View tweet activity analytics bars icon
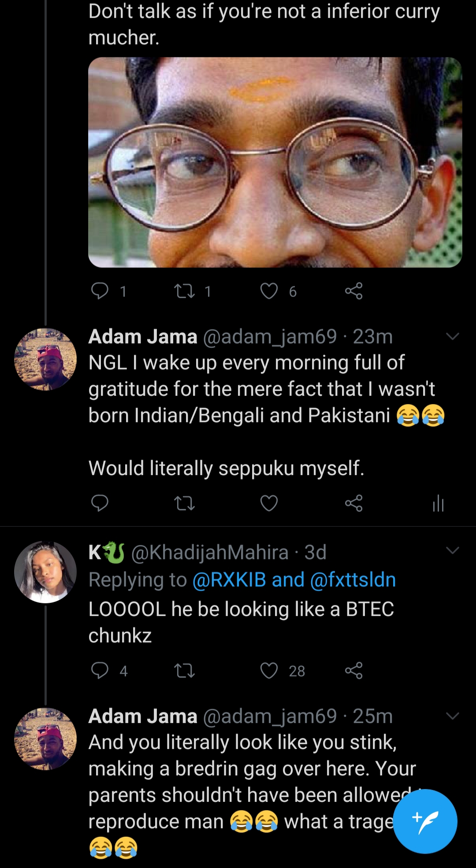Screen dimensions: 476x868 point(438,503)
